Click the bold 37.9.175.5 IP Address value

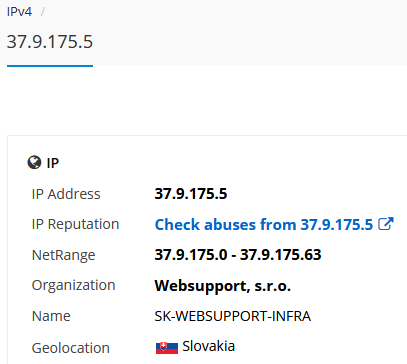coord(191,194)
